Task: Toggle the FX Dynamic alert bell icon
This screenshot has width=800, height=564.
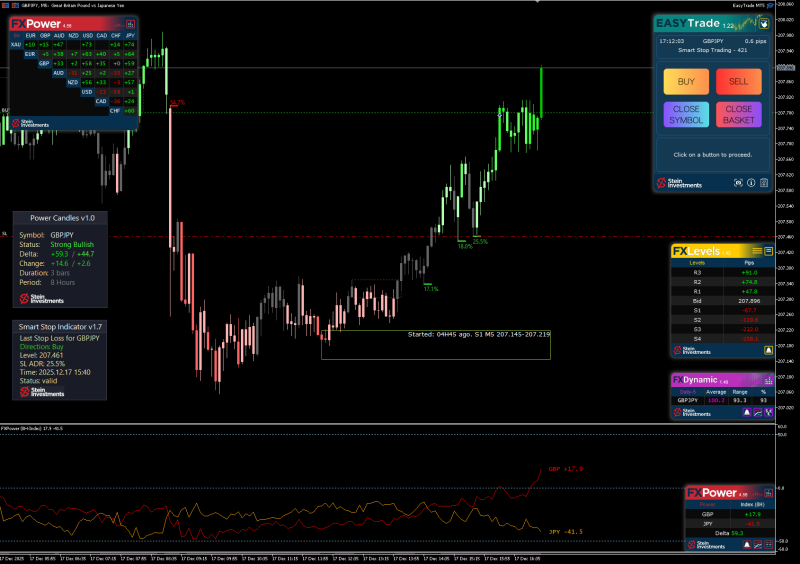Action: pyautogui.click(x=746, y=412)
